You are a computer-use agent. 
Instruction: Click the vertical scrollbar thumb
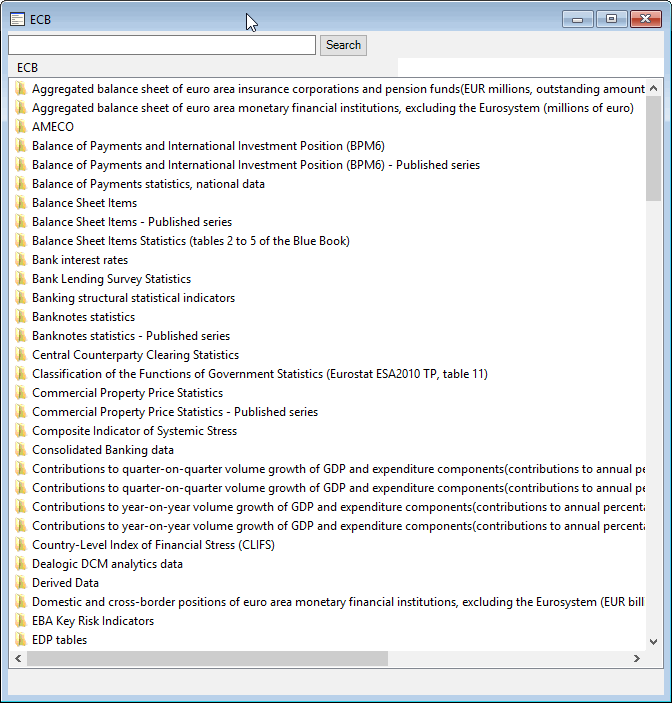(654, 148)
